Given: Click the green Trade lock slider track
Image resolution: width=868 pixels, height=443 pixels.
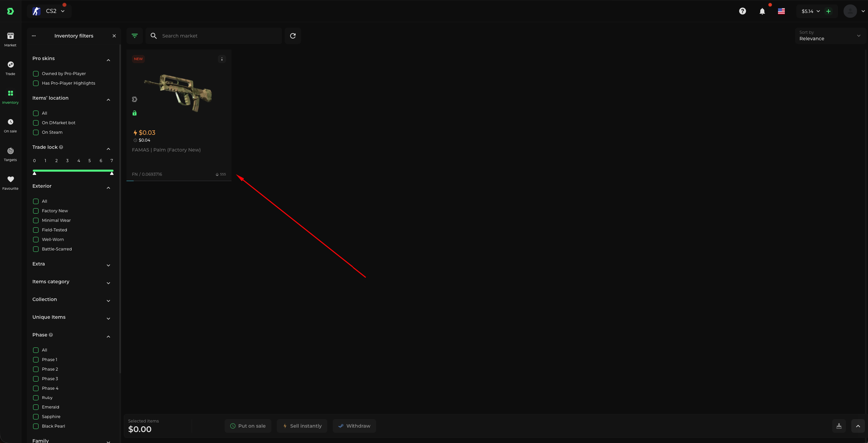Looking at the screenshot, I should click(73, 171).
